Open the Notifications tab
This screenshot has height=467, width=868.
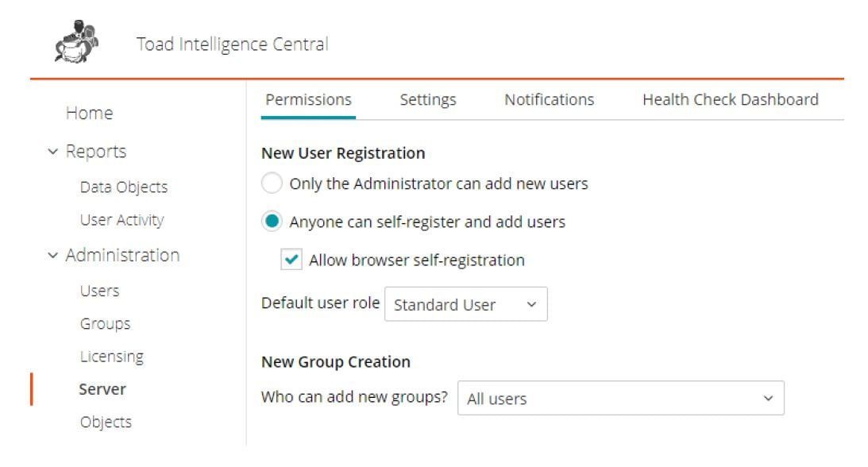point(549,99)
